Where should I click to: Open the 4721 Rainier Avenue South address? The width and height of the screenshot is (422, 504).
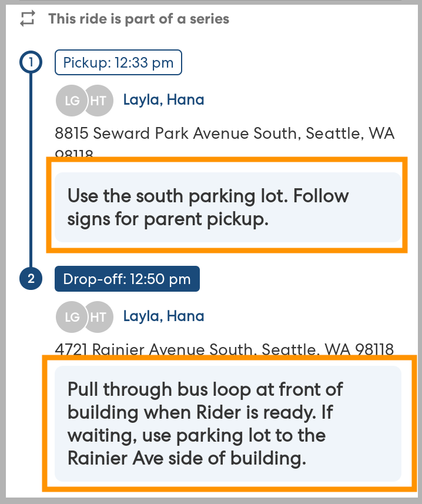click(x=225, y=350)
